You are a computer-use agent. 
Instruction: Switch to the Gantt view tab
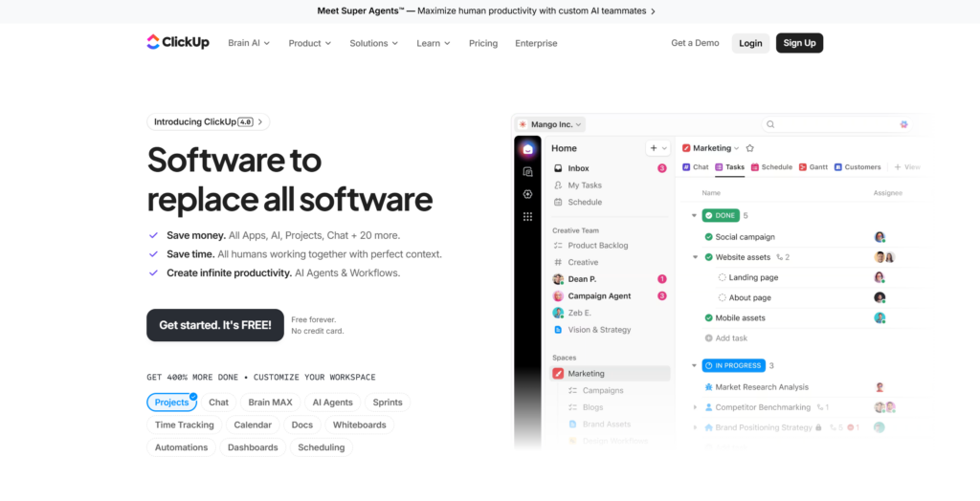(813, 166)
